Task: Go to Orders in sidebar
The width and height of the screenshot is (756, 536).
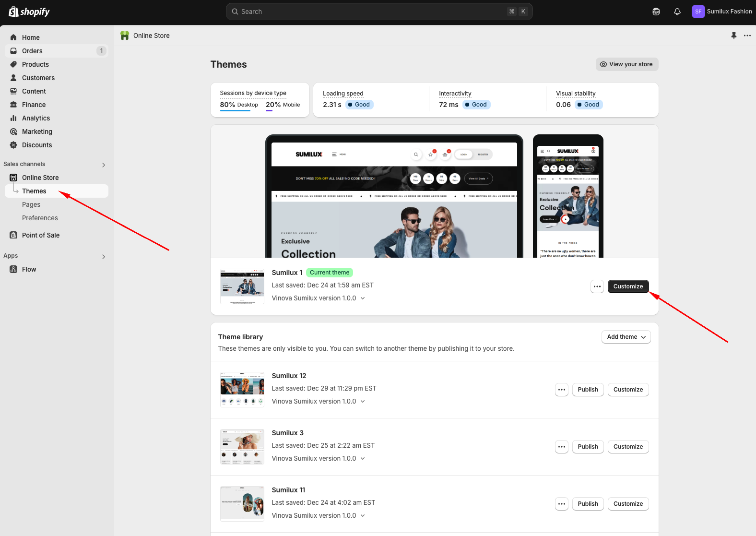Action: (x=57, y=51)
